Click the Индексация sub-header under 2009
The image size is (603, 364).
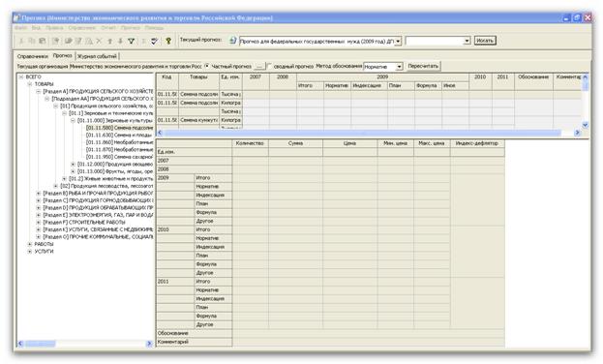(x=369, y=86)
